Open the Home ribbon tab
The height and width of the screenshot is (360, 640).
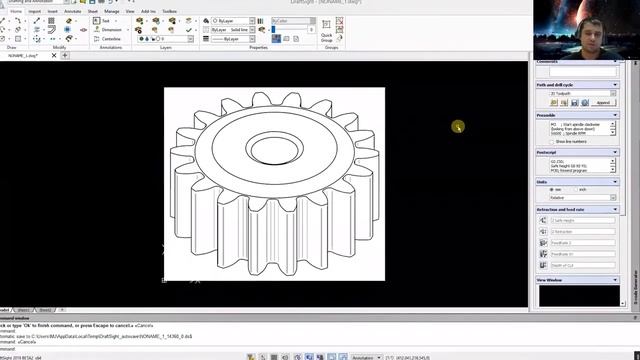pyautogui.click(x=16, y=11)
